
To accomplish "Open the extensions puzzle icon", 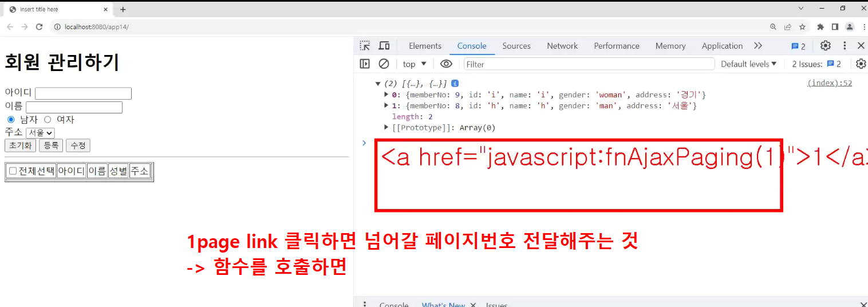I will (x=820, y=27).
